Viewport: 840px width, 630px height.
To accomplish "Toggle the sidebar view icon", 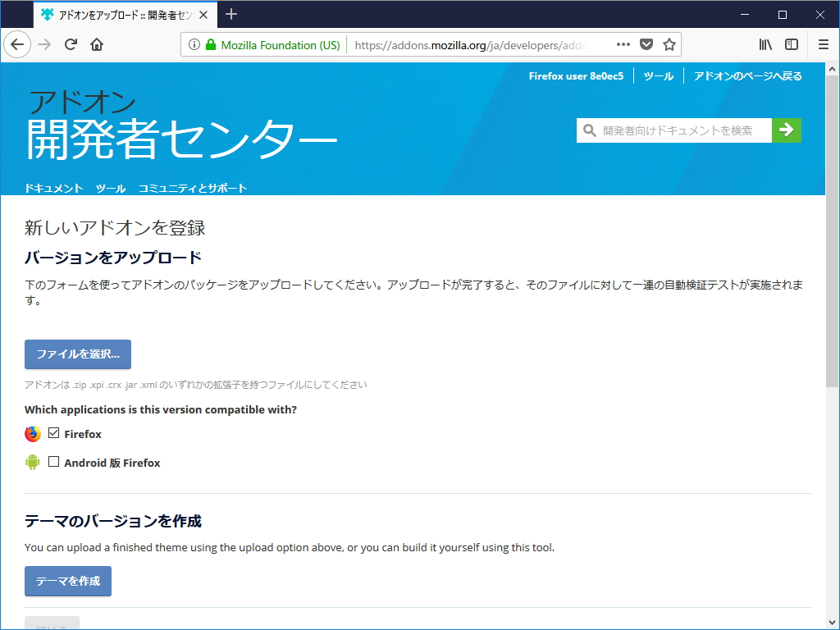I will (791, 44).
